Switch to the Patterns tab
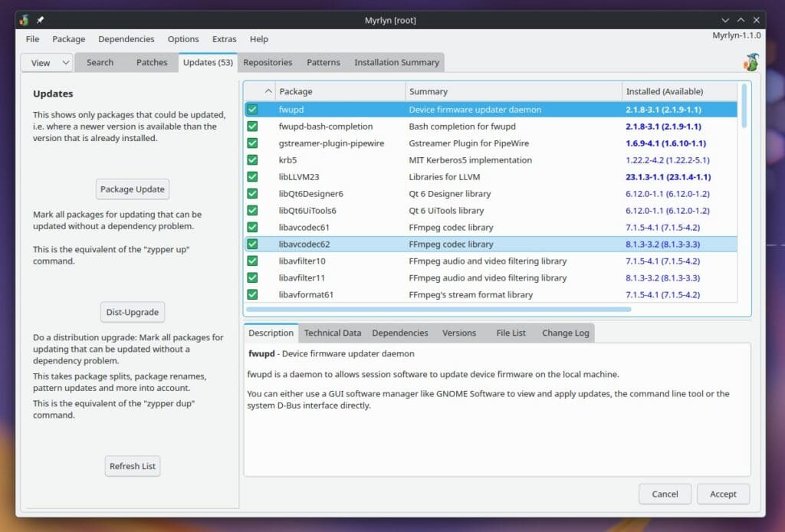The height and width of the screenshot is (532, 785). (x=324, y=63)
